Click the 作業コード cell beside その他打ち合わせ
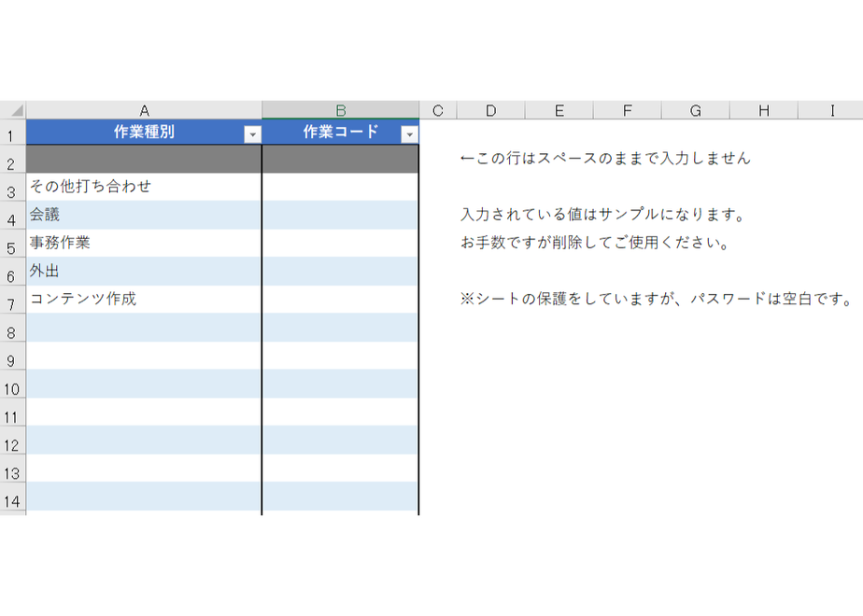This screenshot has height=616, width=863. point(341,187)
